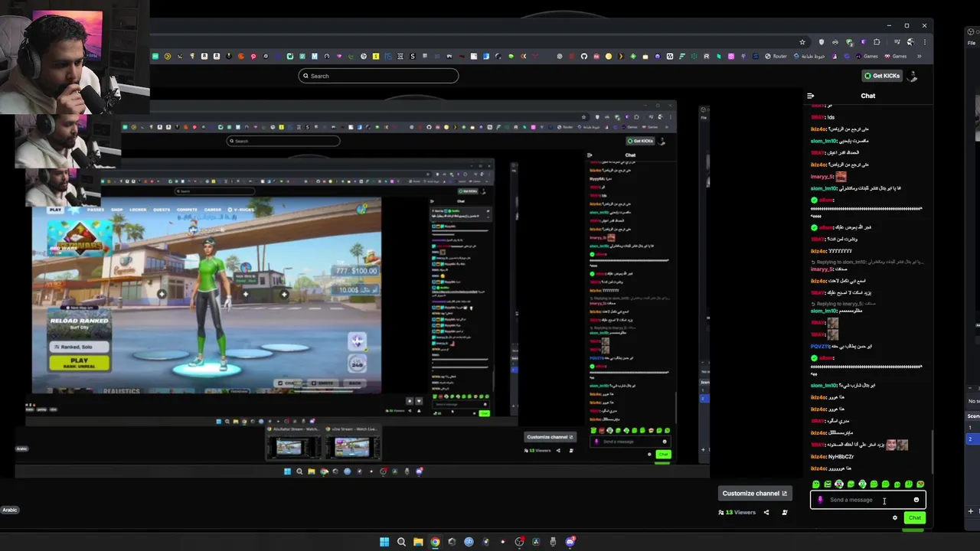Screen dimensions: 980x551
Task: Bookmark this page with the star icon
Action: click(802, 42)
